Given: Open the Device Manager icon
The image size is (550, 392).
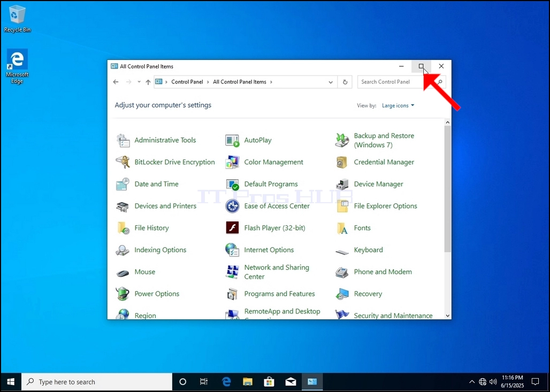Looking at the screenshot, I should [342, 184].
